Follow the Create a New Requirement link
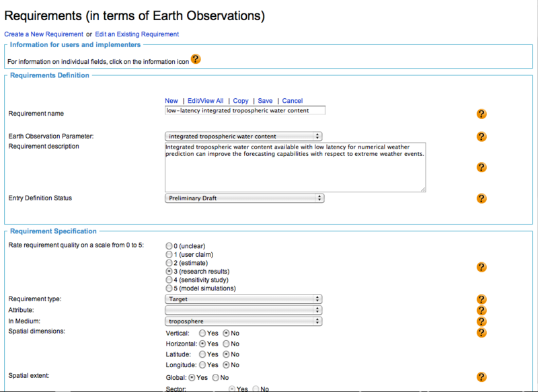 pyautogui.click(x=44, y=34)
